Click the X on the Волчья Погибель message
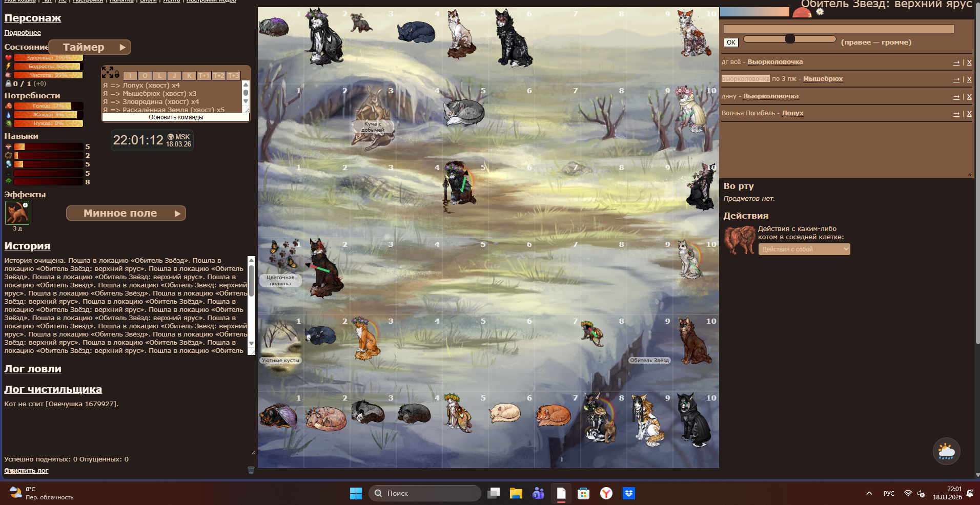980x505 pixels. pyautogui.click(x=969, y=114)
